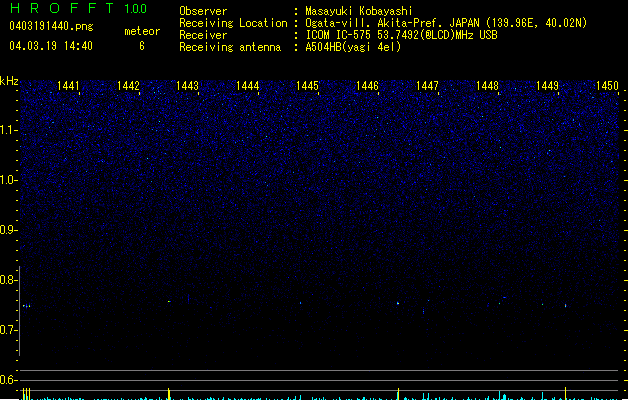Click the kHz axis unit label
This screenshot has width=629, height=400.
click(x=9, y=81)
